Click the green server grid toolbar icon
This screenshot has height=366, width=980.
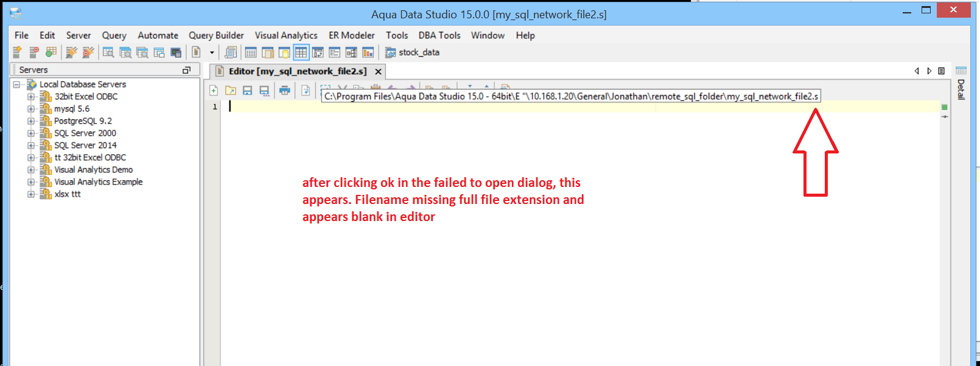click(x=51, y=52)
